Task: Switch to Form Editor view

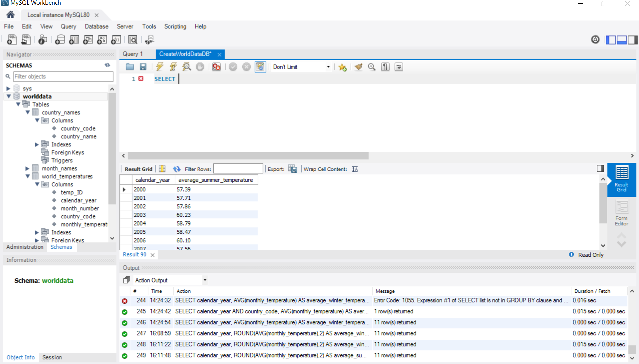Action: [x=621, y=213]
